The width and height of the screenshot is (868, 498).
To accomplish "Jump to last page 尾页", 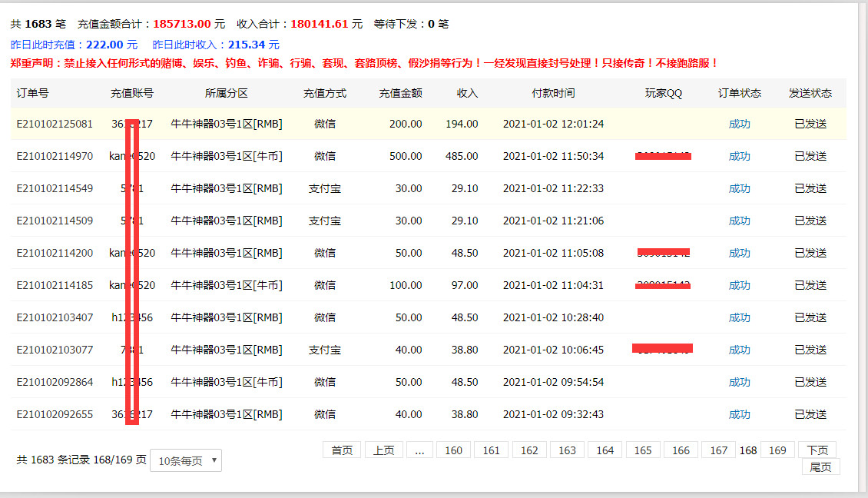I will coord(820,467).
